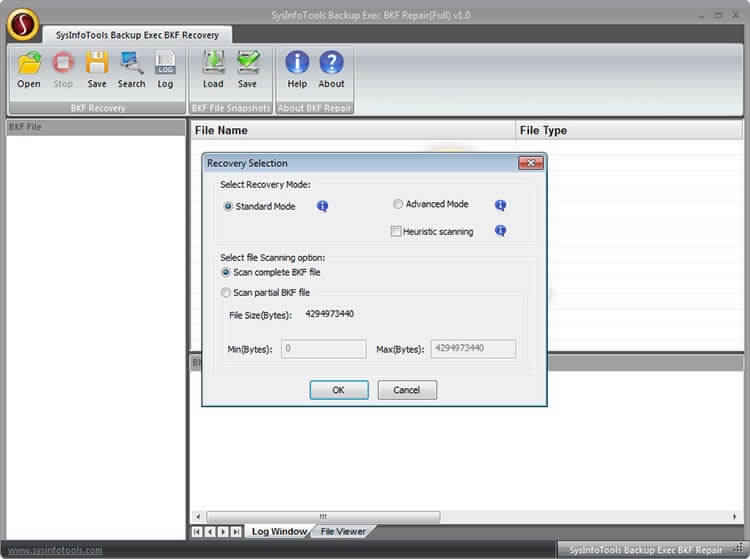Minimize the application window
Image resolution: width=750 pixels, height=559 pixels.
click(701, 15)
